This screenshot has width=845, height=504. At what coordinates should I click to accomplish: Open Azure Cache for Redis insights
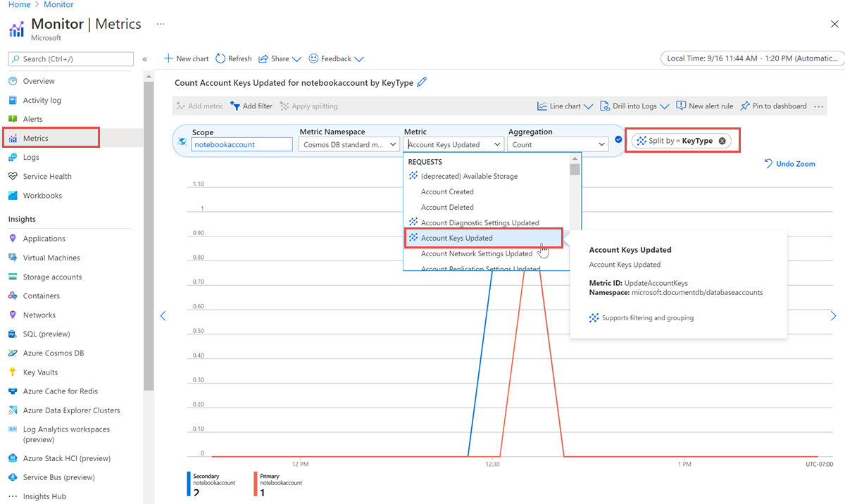(60, 391)
